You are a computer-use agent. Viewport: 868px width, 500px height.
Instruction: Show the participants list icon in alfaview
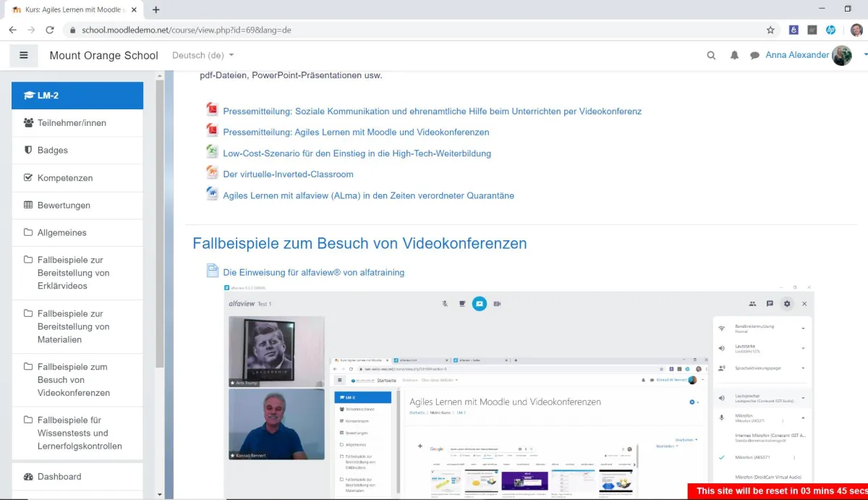pyautogui.click(x=752, y=303)
